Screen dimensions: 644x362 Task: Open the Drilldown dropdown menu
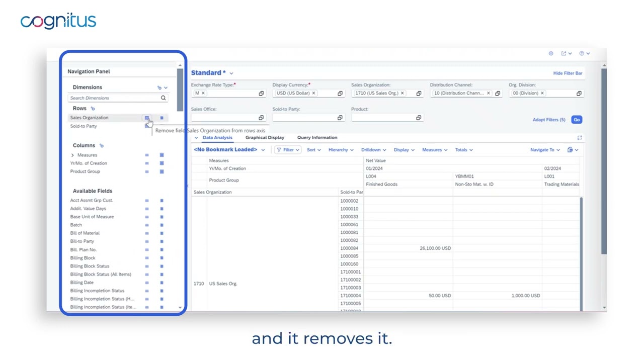[374, 150]
